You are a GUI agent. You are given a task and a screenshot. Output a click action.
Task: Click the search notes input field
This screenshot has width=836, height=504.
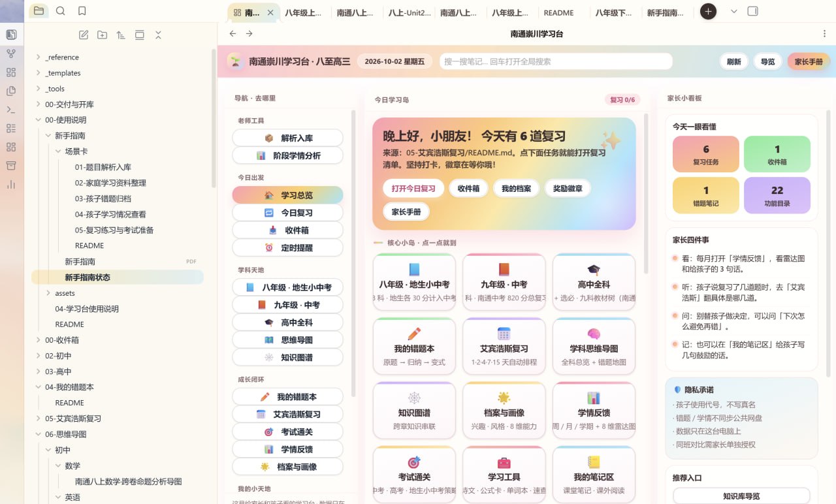pos(556,61)
